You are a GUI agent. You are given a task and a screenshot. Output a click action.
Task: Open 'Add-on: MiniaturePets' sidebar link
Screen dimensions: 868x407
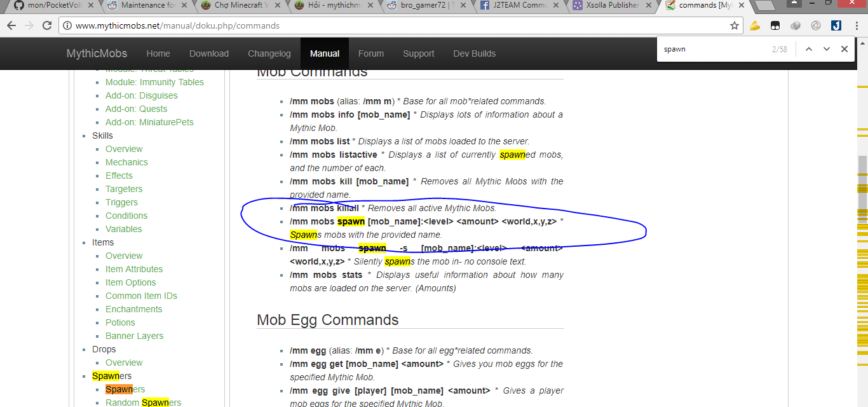point(149,122)
